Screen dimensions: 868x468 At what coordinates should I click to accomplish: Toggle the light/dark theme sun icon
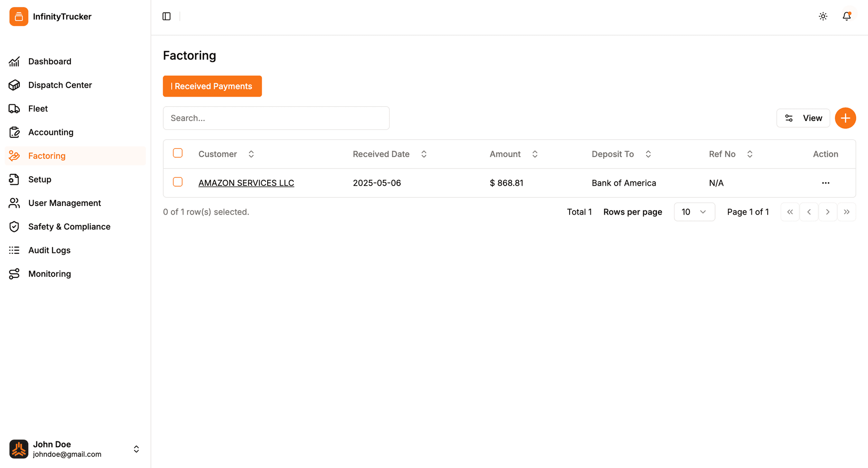(x=823, y=16)
